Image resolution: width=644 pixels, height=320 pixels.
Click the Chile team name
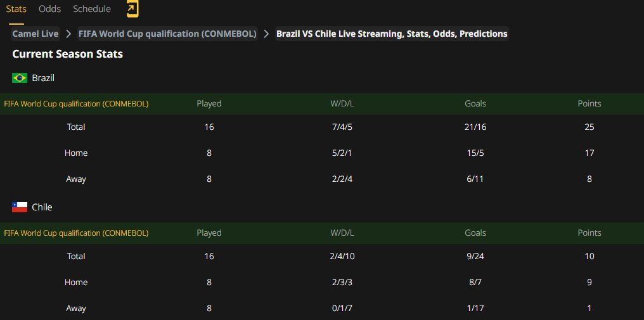pyautogui.click(x=42, y=207)
